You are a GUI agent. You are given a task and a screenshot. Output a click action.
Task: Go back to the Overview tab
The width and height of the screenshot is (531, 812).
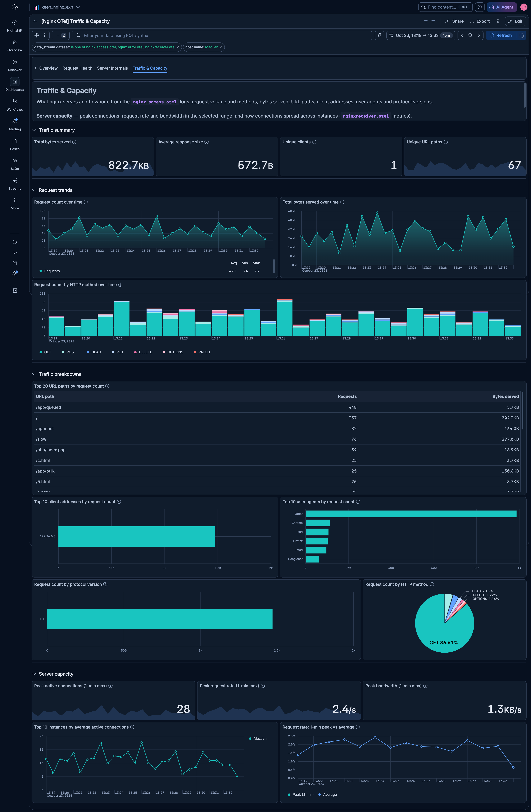coord(46,68)
